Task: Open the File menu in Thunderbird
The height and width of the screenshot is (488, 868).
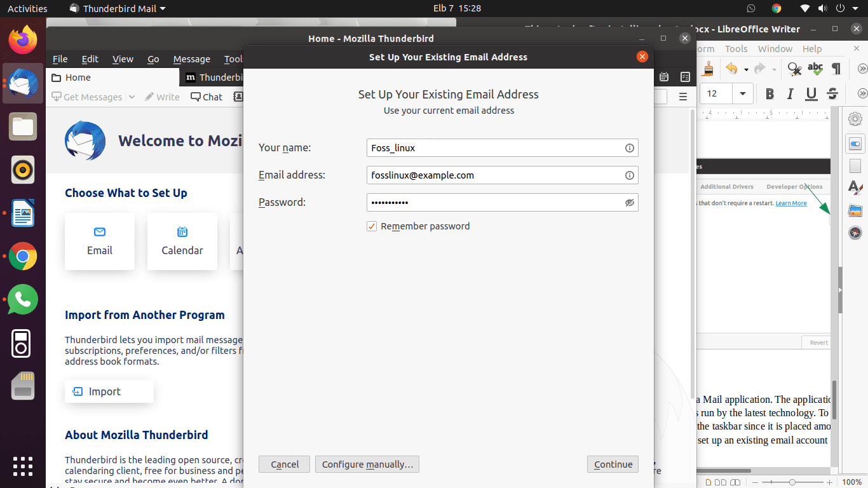Action: (x=60, y=59)
